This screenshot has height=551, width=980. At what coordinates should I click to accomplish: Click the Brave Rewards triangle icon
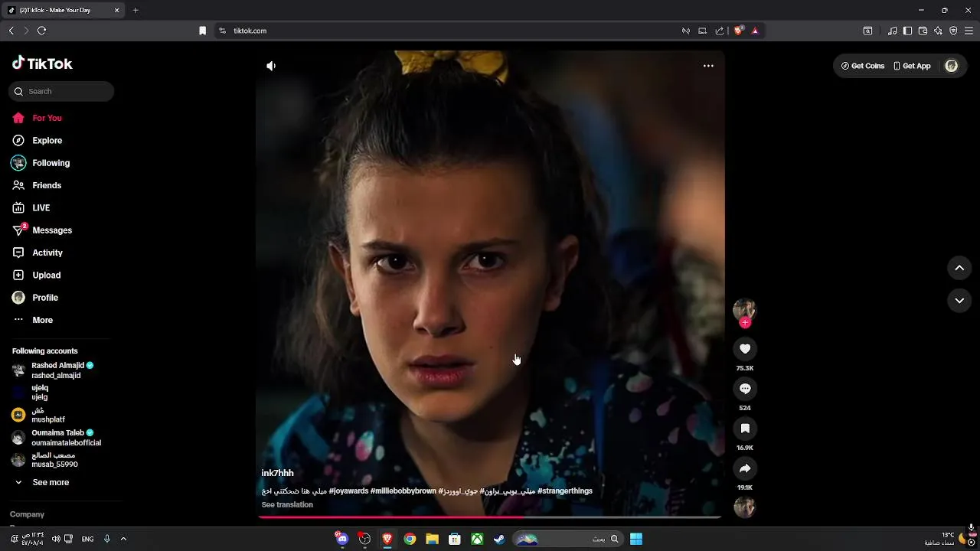point(755,31)
